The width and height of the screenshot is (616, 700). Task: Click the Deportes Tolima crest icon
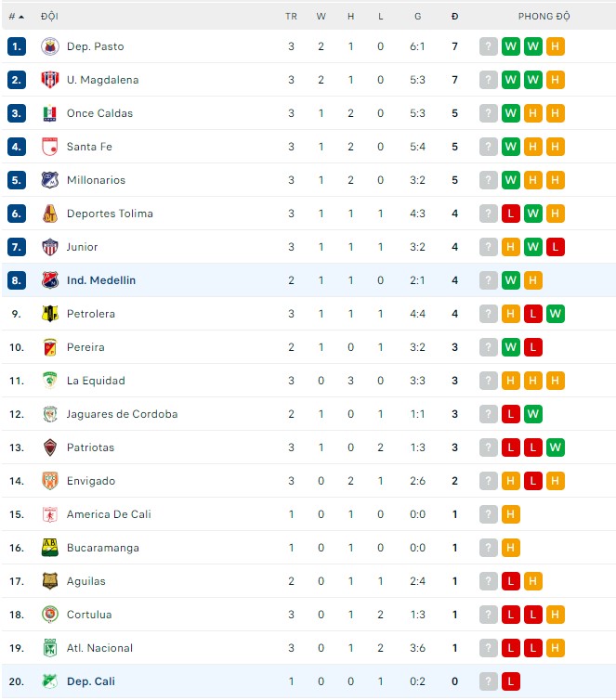(x=50, y=214)
